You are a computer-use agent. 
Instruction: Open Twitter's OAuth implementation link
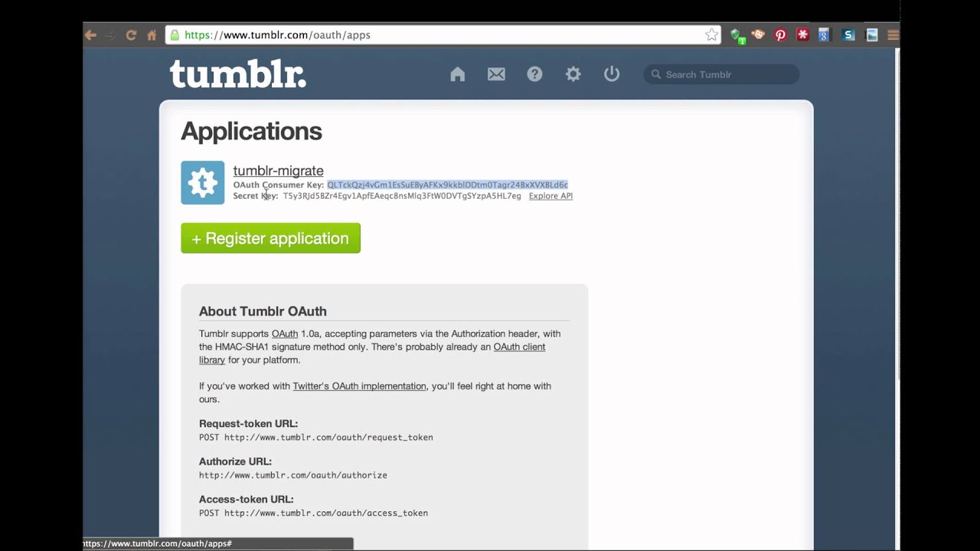pos(359,386)
